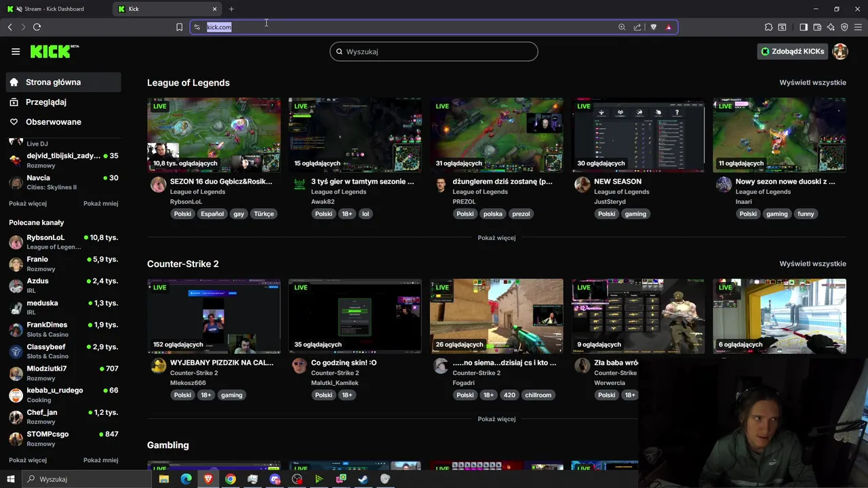Open dejvid_tibijski_zady channel in sidebar
This screenshot has height=488, width=868.
[x=64, y=160]
